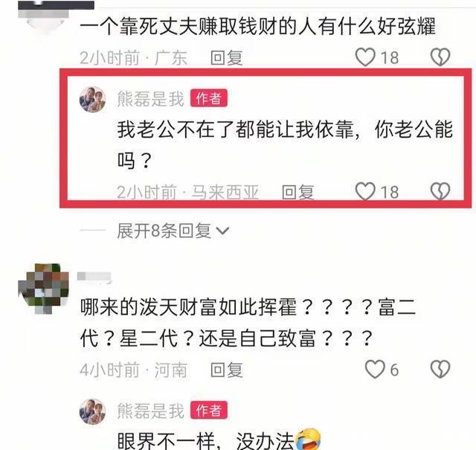
Task: Dislike the 广东 comment with broken heart
Action: pos(440,57)
